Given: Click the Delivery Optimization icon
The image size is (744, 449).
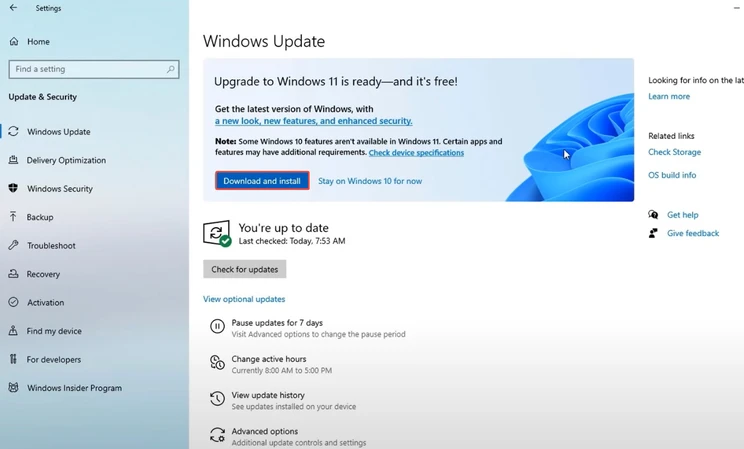Looking at the screenshot, I should 13,160.
